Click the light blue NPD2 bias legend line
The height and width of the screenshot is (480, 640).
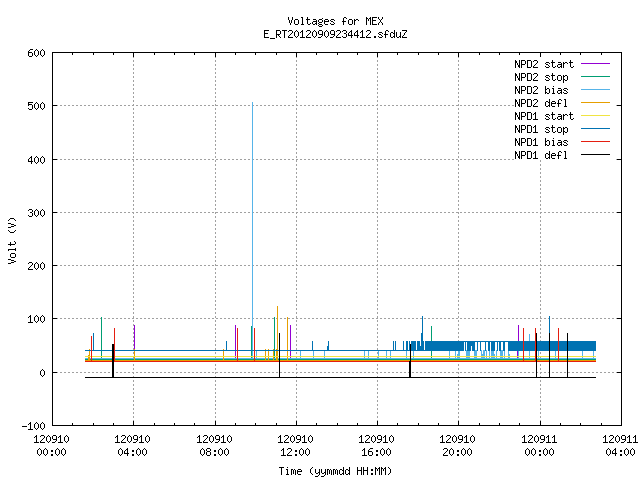coord(595,89)
